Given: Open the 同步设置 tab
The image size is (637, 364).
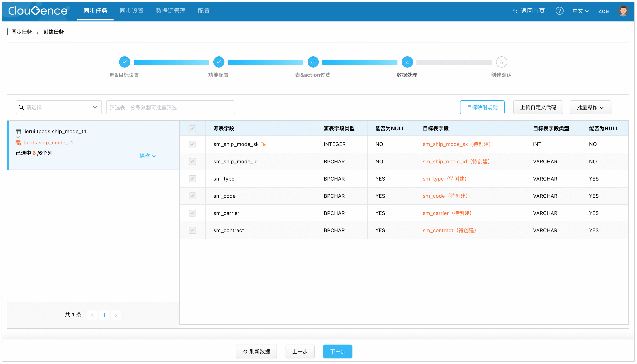Looking at the screenshot, I should click(x=131, y=11).
